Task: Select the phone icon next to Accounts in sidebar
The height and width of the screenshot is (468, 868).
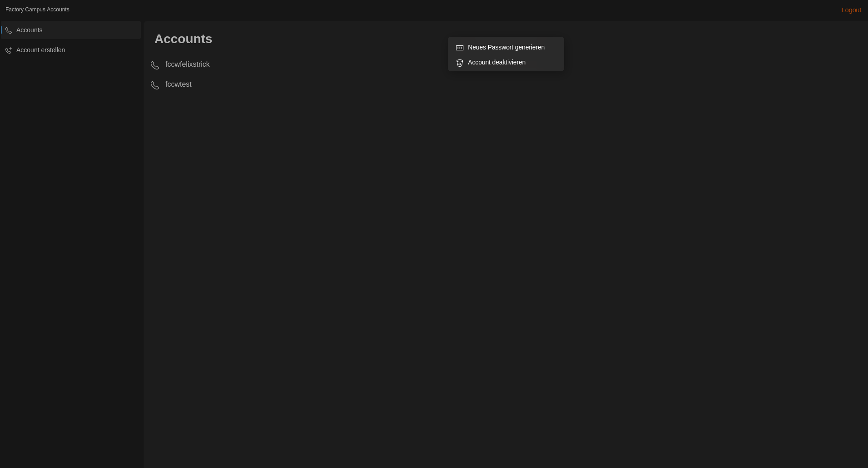Action: point(9,30)
